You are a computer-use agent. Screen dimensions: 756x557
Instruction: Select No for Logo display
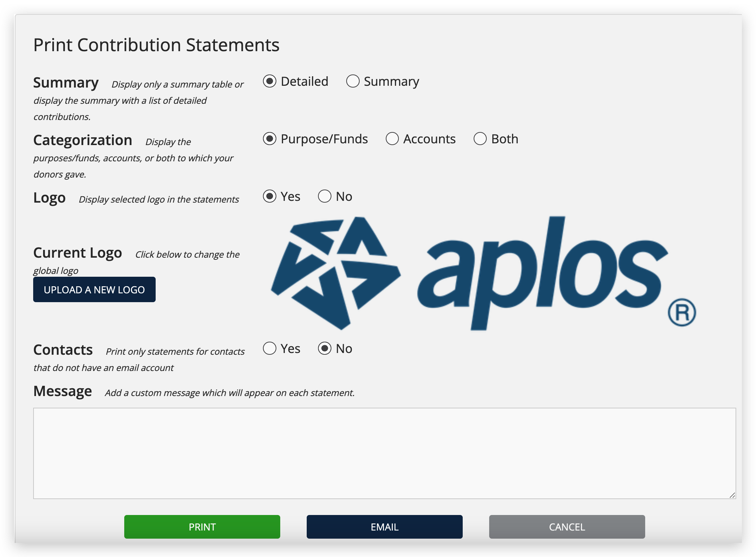tap(325, 196)
